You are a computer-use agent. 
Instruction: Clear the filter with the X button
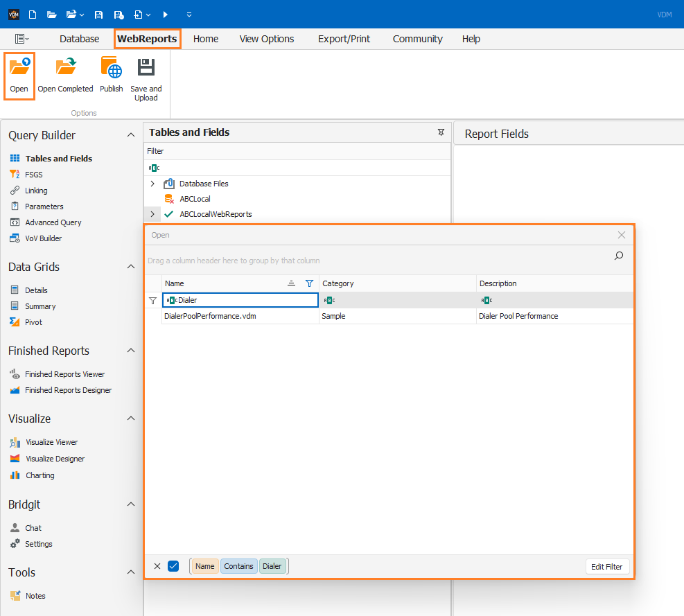157,566
